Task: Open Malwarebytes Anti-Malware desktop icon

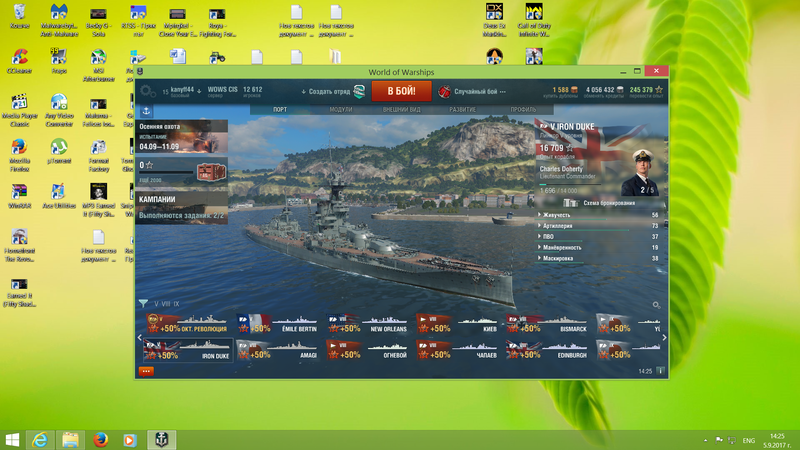Action: coord(59,20)
